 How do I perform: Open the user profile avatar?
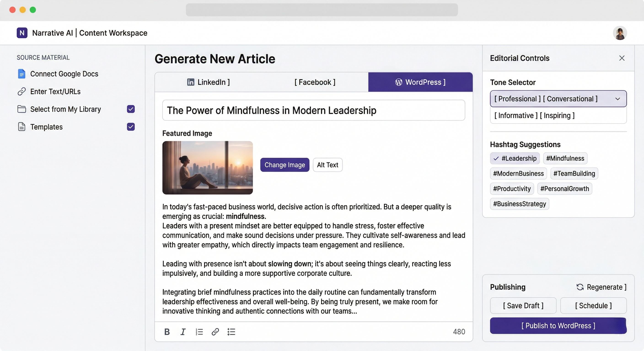point(620,33)
